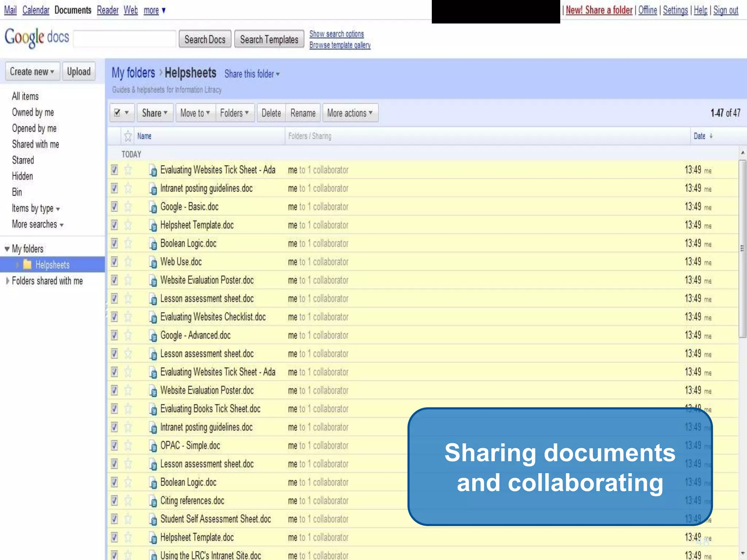Open the more dropdown in top navigation
Image resolution: width=747 pixels, height=560 pixels.
(x=155, y=10)
